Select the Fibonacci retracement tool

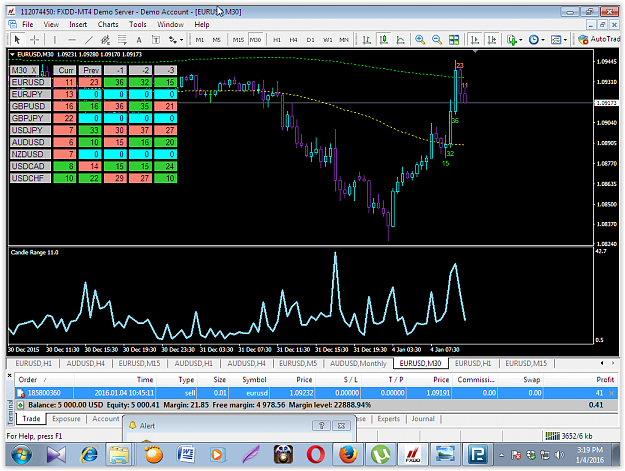tap(122, 39)
